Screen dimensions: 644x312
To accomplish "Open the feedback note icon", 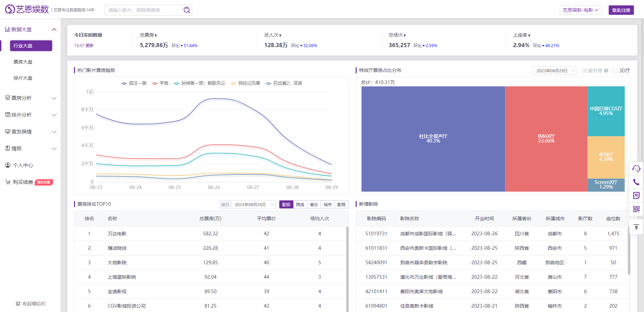I will point(636,196).
